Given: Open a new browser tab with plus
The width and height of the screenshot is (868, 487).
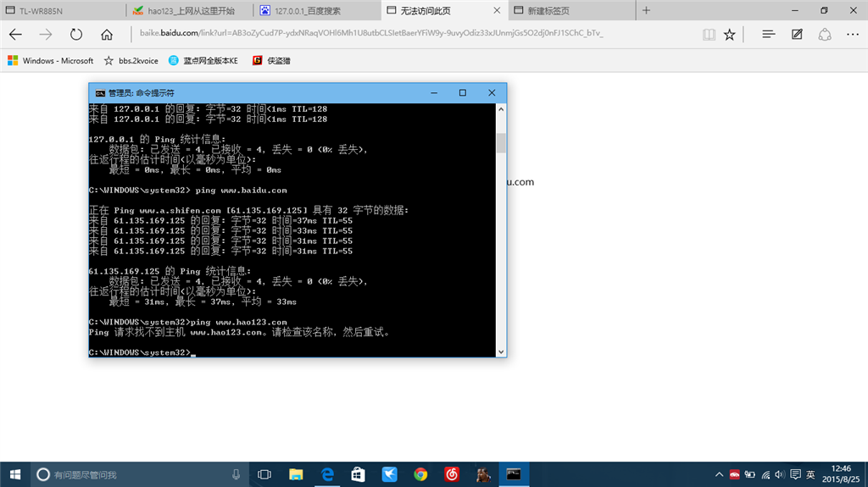Looking at the screenshot, I should [646, 10].
